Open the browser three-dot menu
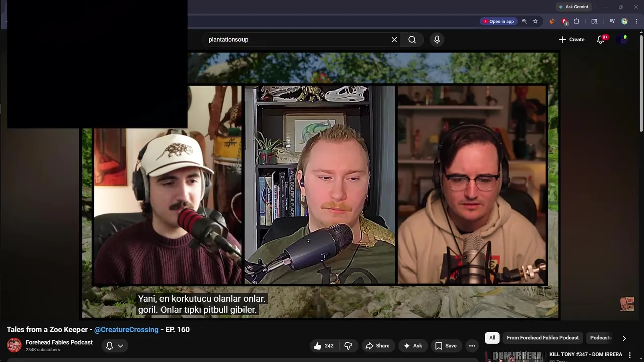This screenshot has height=362, width=644. tap(636, 21)
